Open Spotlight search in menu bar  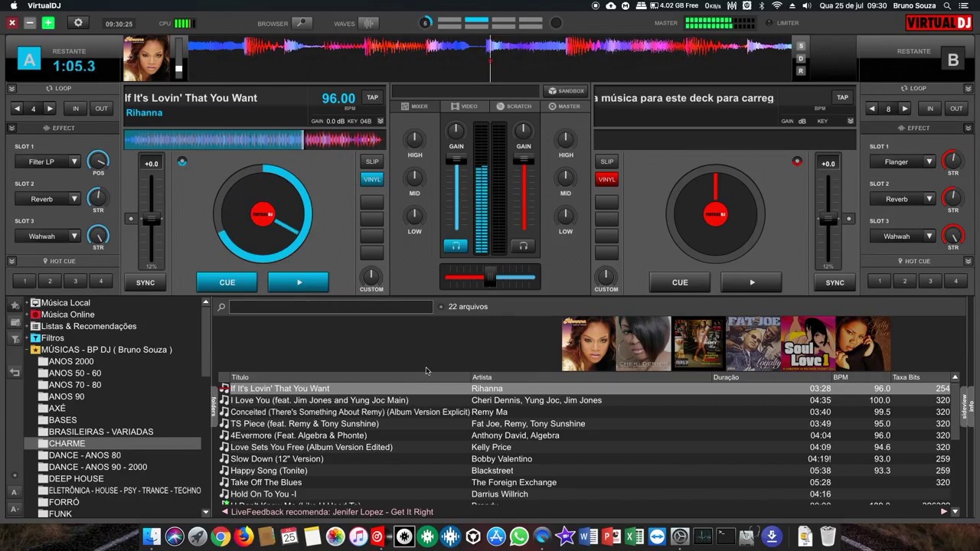tap(948, 5)
